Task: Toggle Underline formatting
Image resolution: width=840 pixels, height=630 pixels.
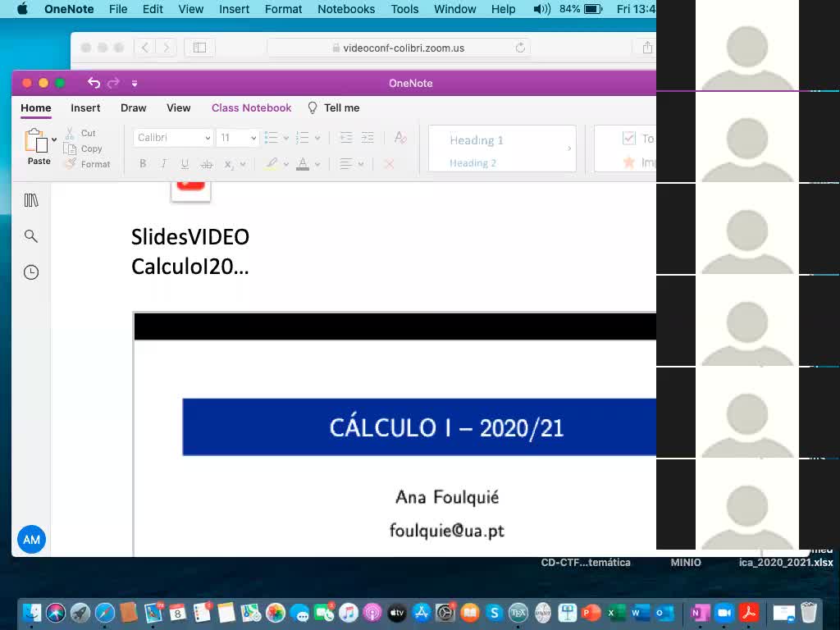Action: pos(185,164)
